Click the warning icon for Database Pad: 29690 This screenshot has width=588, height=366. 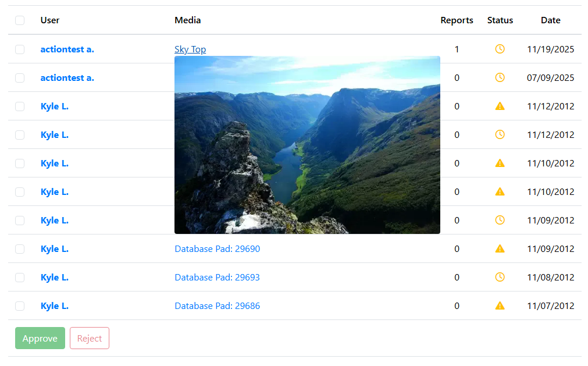tap(500, 248)
